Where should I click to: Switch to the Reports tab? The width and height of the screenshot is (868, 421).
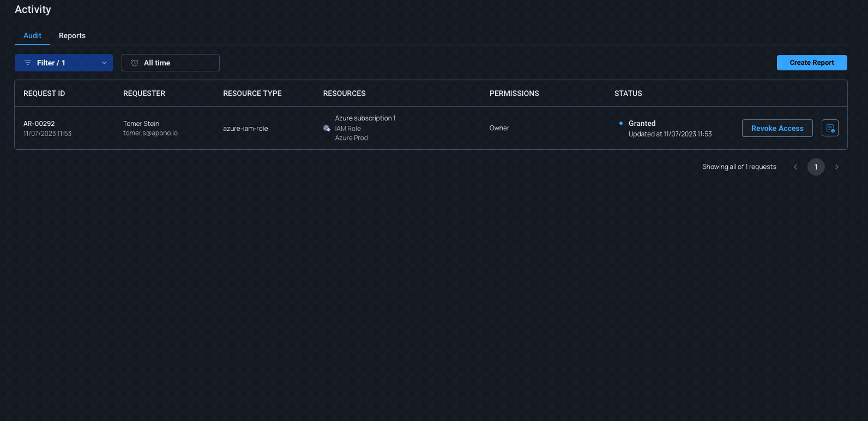click(72, 35)
